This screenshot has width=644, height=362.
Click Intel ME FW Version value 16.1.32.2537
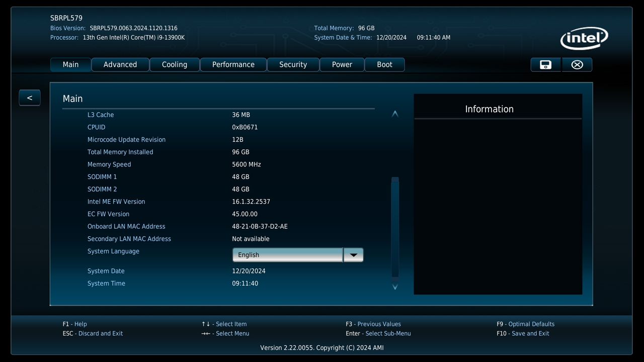coord(251,202)
